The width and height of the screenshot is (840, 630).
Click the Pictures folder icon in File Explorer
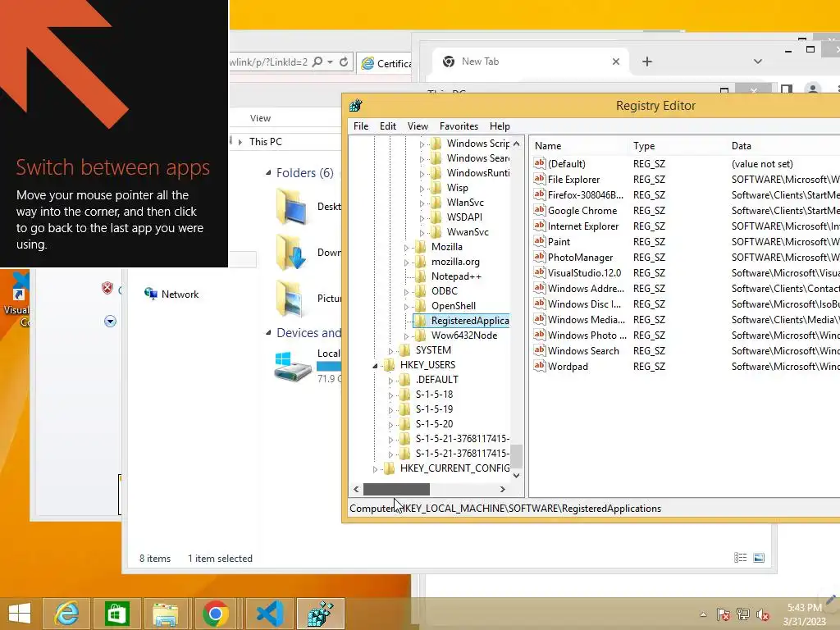pos(291,298)
